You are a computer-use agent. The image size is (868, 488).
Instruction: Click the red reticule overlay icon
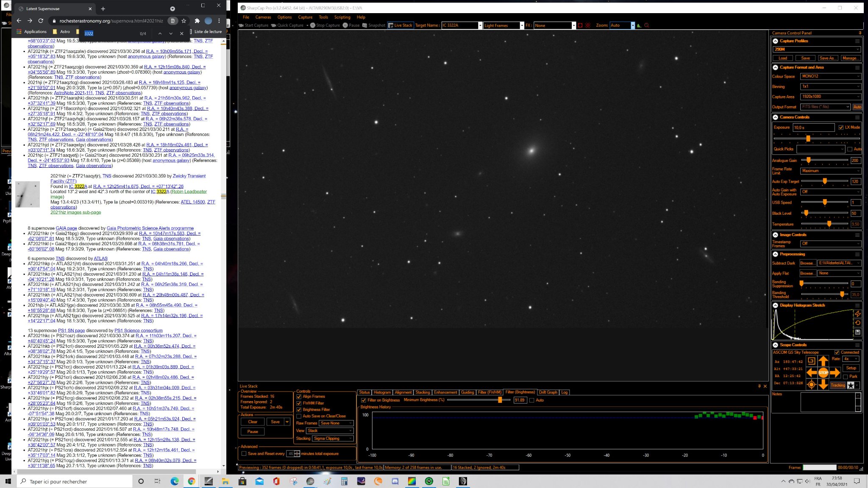click(588, 25)
